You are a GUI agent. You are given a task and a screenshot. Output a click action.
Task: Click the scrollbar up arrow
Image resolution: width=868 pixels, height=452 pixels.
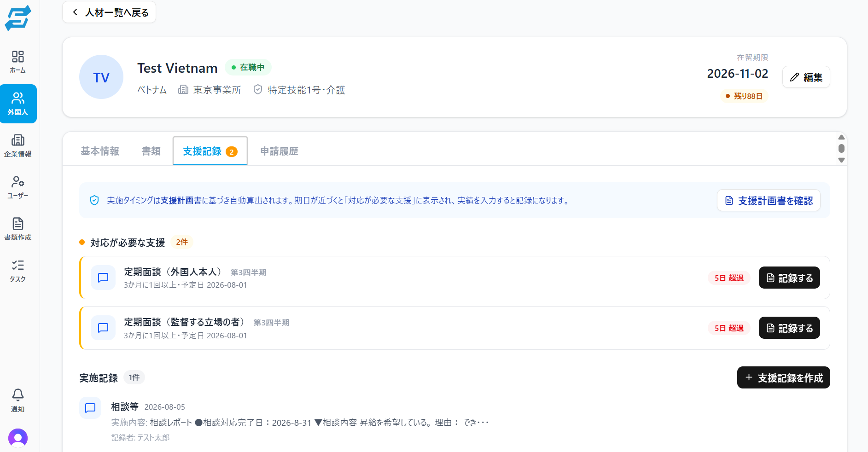pos(841,137)
